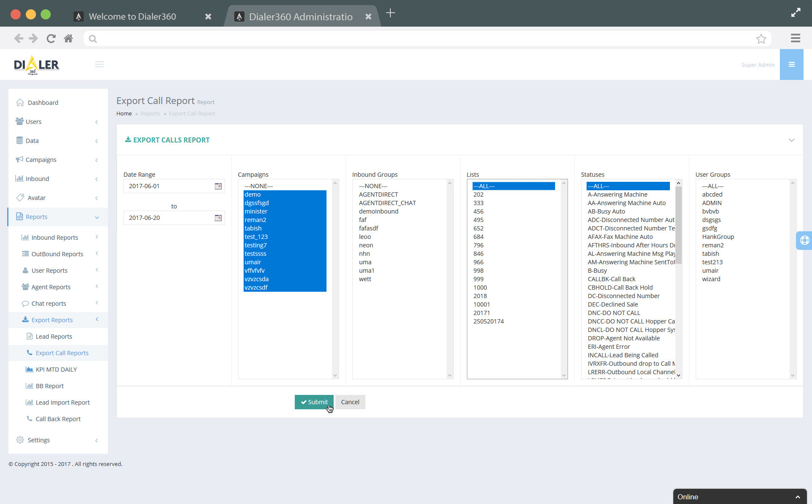Screen dimensions: 812x504
Task: Click the Data database icon in sidebar
Action: pos(20,140)
